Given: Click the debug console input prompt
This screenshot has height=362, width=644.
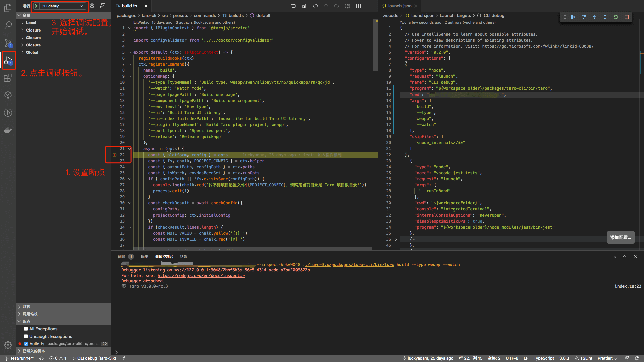Looking at the screenshot, I should point(377,352).
